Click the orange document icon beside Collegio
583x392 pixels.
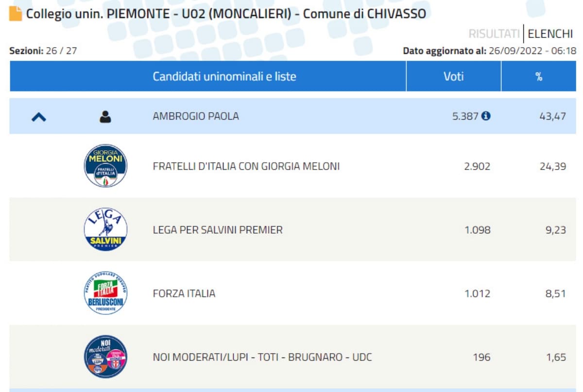pyautogui.click(x=16, y=14)
